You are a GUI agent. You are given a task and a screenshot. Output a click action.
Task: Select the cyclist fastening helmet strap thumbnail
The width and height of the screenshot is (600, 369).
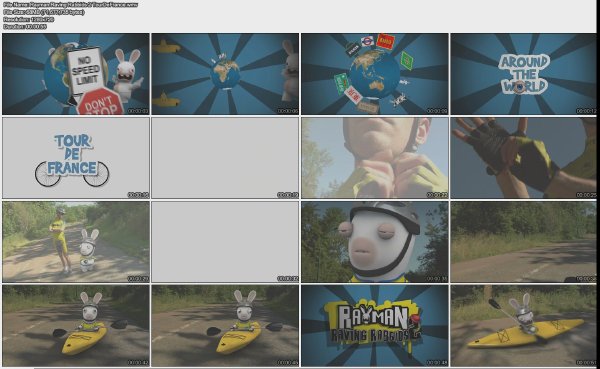pos(375,158)
